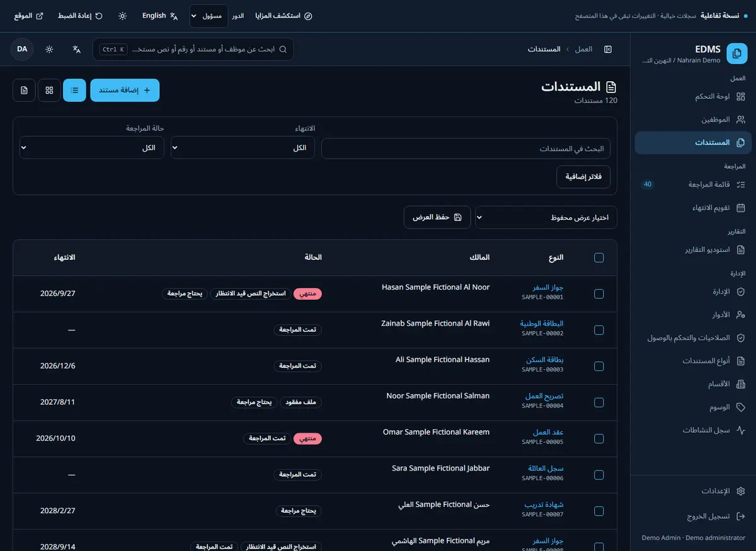
Task: Click the الإعدادات settings gear icon
Action: point(741,491)
